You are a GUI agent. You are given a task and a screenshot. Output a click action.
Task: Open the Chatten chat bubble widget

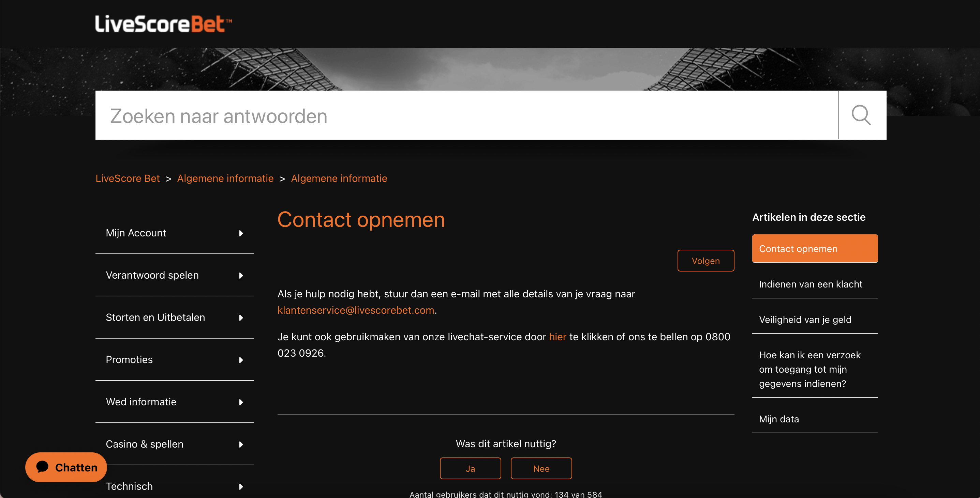(66, 467)
